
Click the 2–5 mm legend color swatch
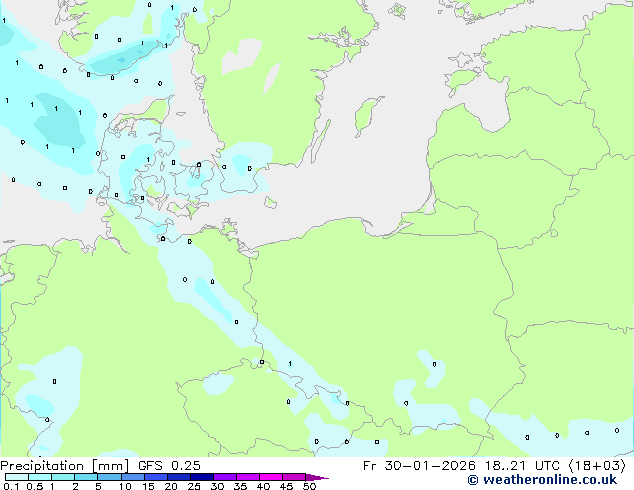(86, 477)
